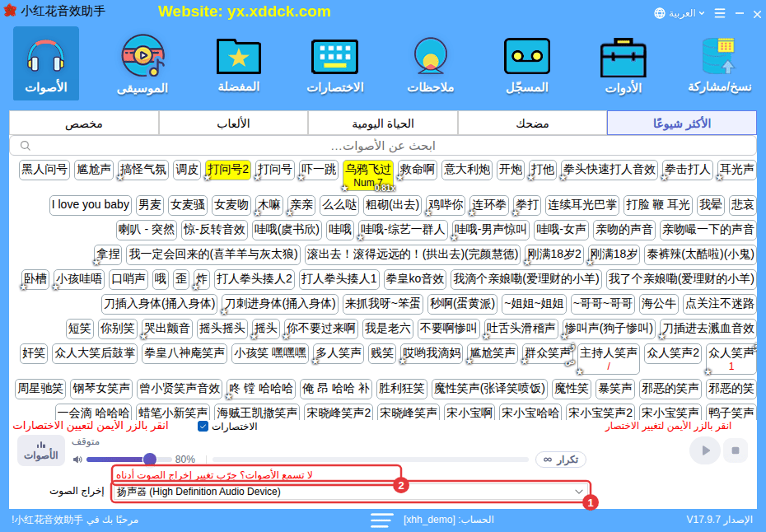Play the 黑人问号 sound
The height and width of the screenshot is (532, 766).
[44, 170]
